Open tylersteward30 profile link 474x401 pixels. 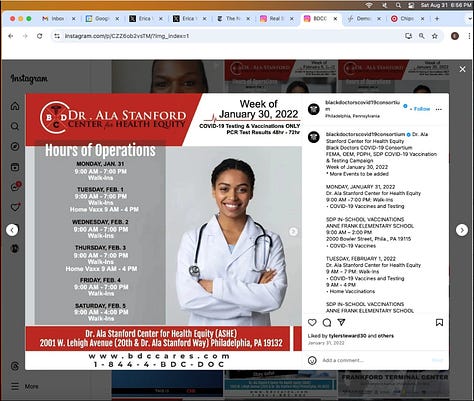coord(348,336)
